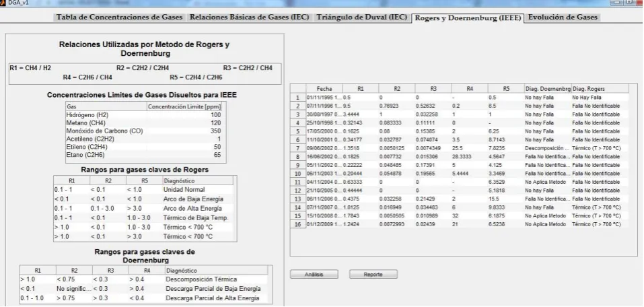This screenshot has height=307, width=644.
Task: Select Unidad Normal diagnosis row
Action: coord(144,189)
